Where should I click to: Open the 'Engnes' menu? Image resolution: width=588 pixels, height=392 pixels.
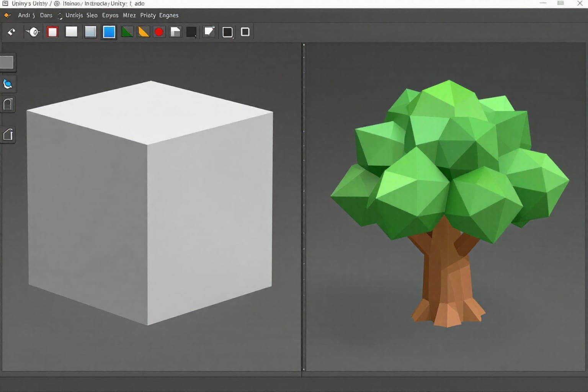tap(169, 15)
